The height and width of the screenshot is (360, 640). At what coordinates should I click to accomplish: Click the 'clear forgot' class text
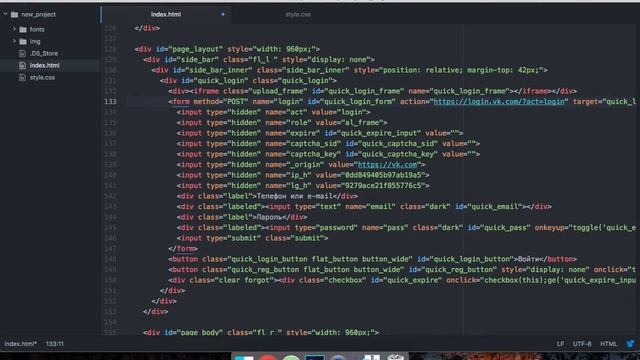click(244, 280)
